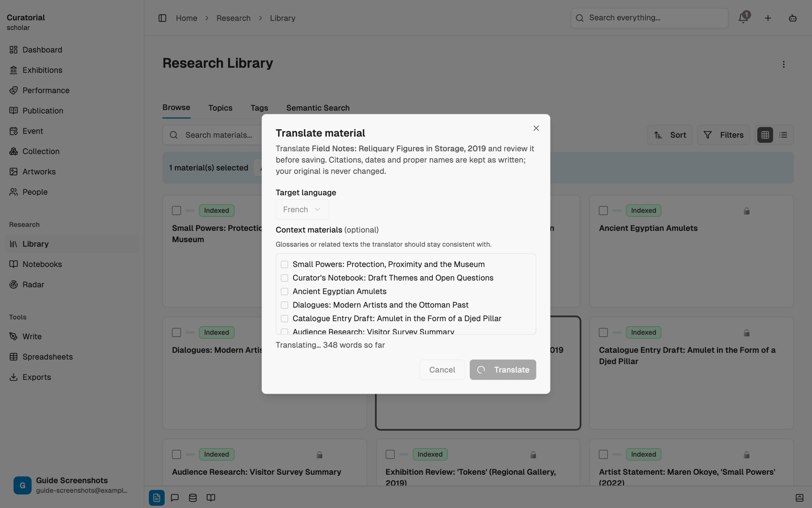
Task: Open Exhibitions in sidebar
Action: coord(71,70)
